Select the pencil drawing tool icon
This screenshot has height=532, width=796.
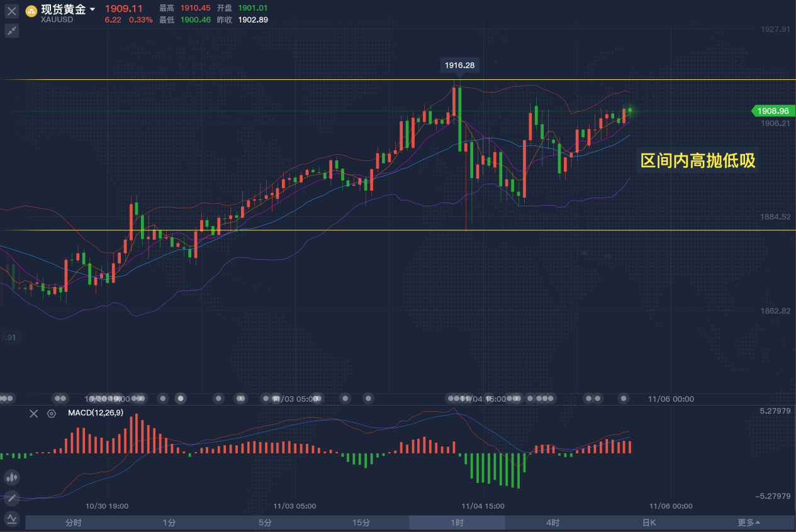pos(11,498)
